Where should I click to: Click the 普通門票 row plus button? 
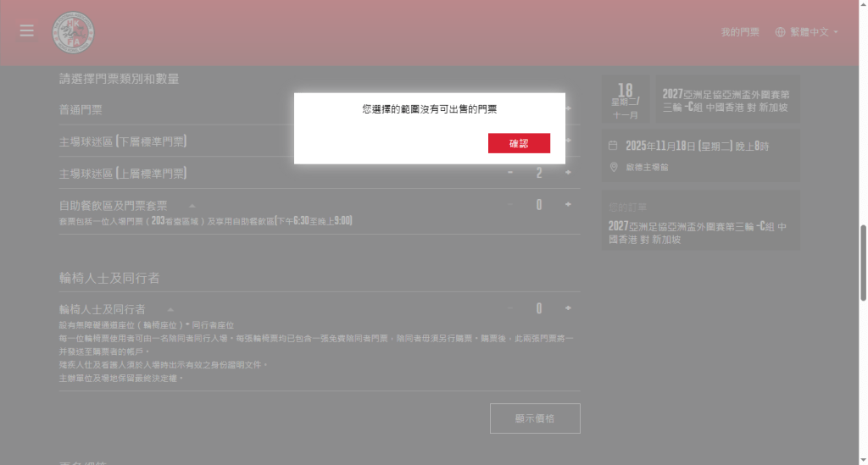568,108
